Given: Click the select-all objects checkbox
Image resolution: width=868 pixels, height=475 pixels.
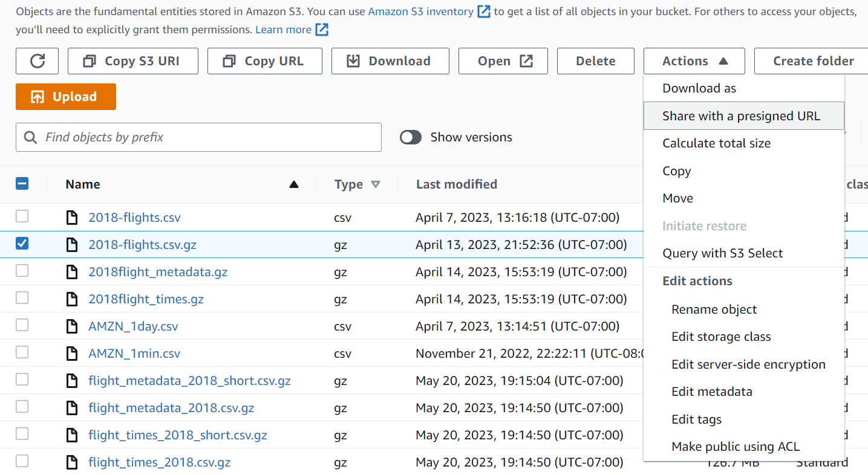Looking at the screenshot, I should (22, 182).
